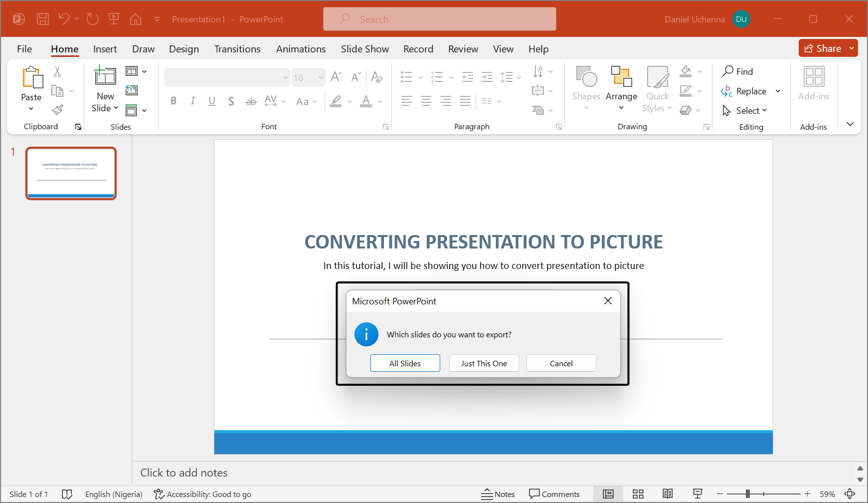Start Slide Show from status bar icon
The height and width of the screenshot is (503, 868).
tap(697, 494)
